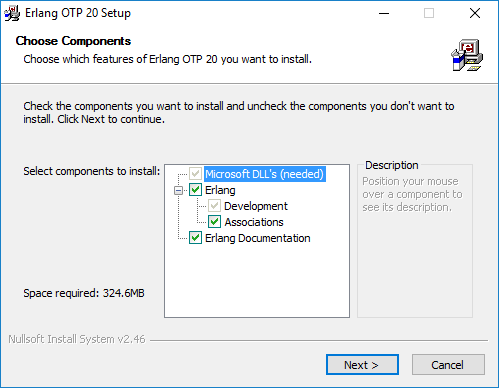Click empty area of components list
Screen dimensions: 499x388
click(x=257, y=280)
